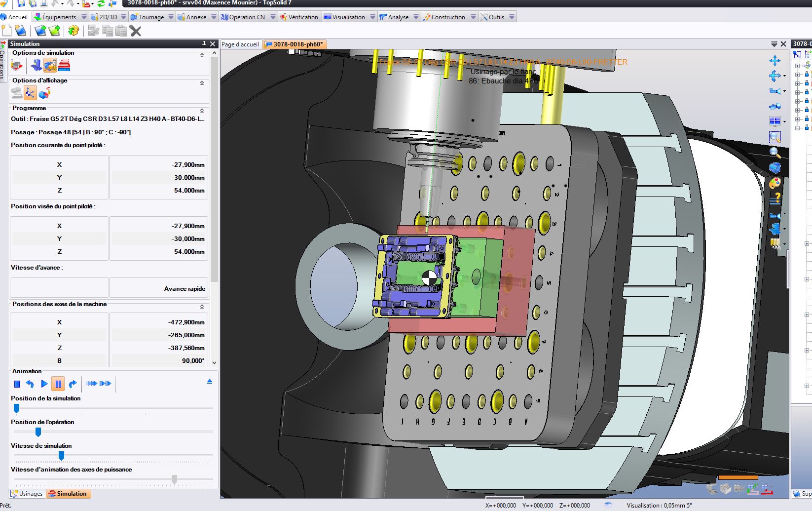Open the Vérification ribbon tab

coord(299,17)
